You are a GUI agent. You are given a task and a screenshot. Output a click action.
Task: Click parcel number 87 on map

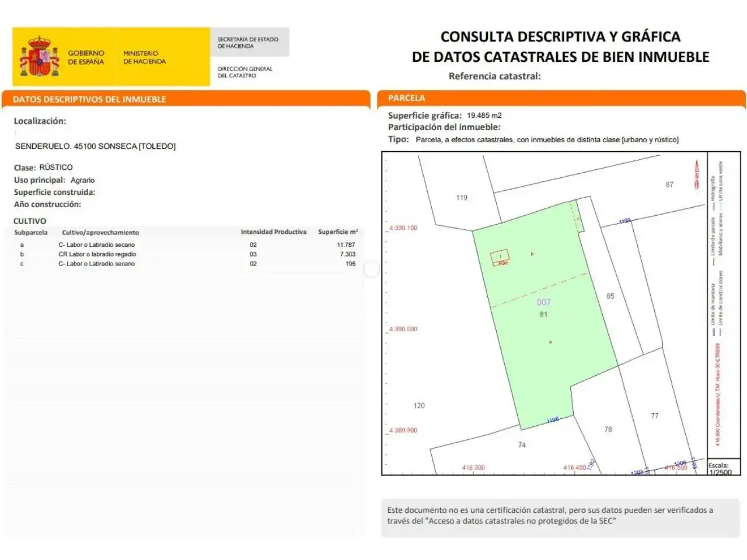point(669,184)
